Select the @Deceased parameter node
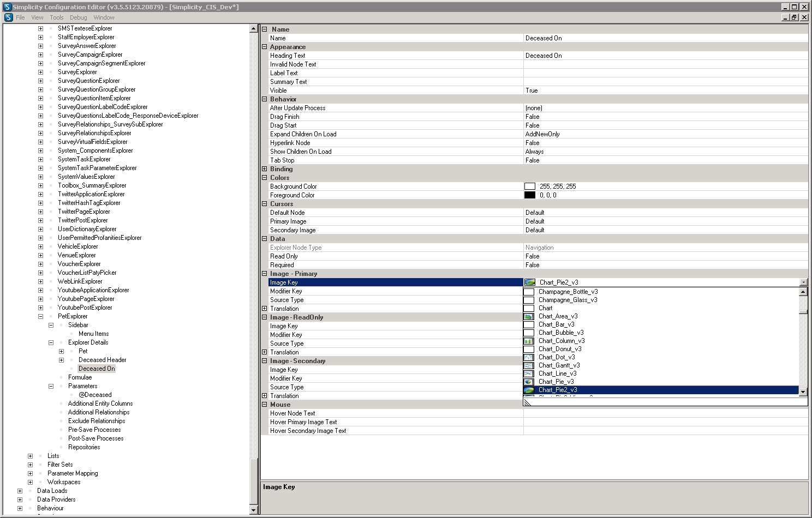Image resolution: width=812 pixels, height=518 pixels. 95,395
